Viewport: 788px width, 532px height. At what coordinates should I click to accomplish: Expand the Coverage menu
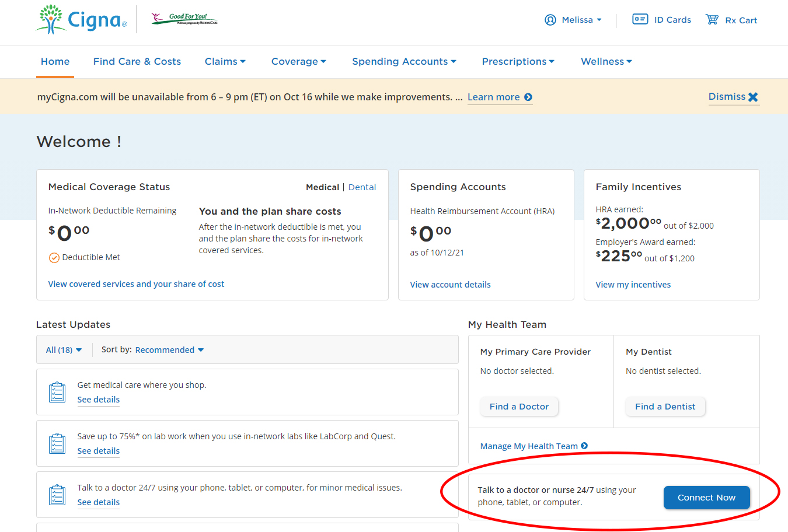[x=298, y=61]
